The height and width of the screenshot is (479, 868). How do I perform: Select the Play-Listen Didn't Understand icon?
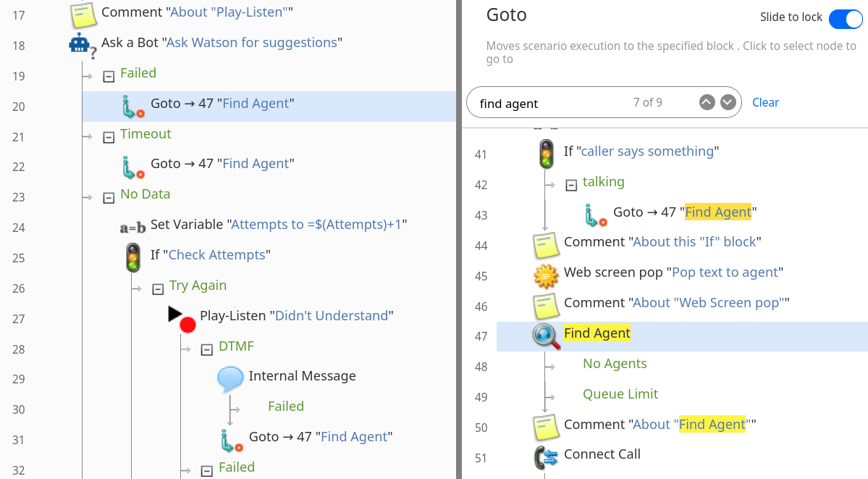(x=182, y=319)
